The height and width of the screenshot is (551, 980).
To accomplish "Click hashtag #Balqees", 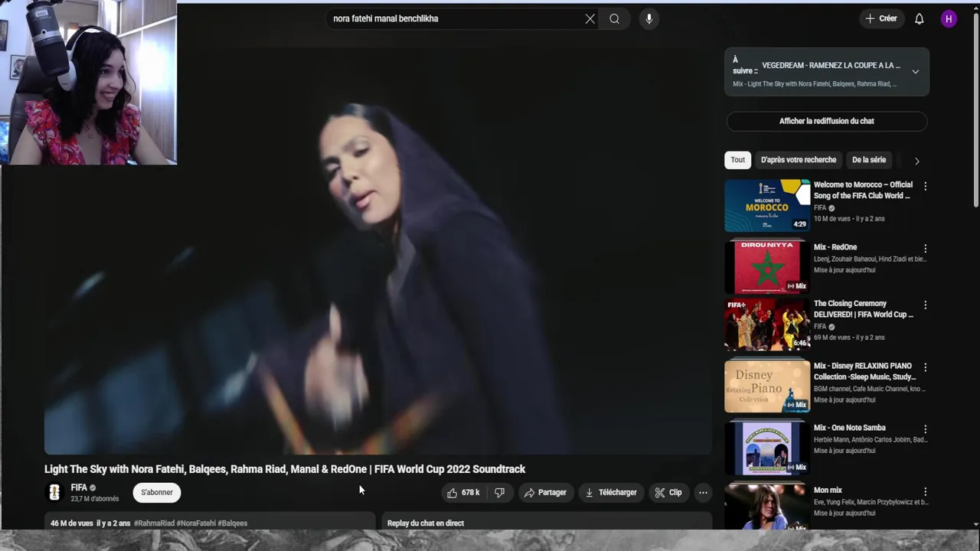I will click(x=233, y=523).
